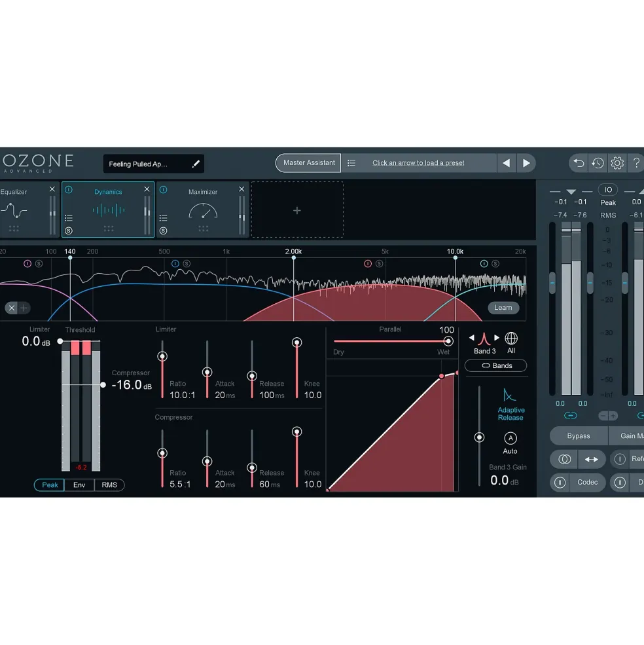
Task: Click the Parallel Dry/Wet slider handle
Action: click(x=448, y=341)
